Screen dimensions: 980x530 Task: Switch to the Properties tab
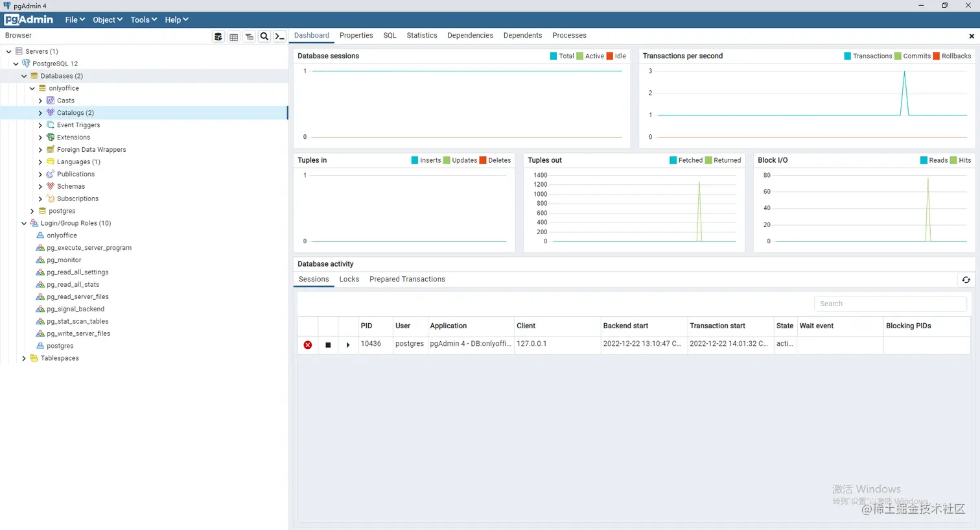coord(356,36)
